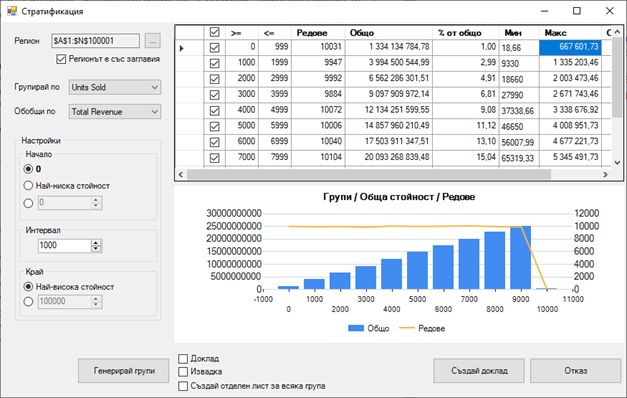Click the 'Мин' column header
Screen dimensions: 627x398
coord(519,33)
